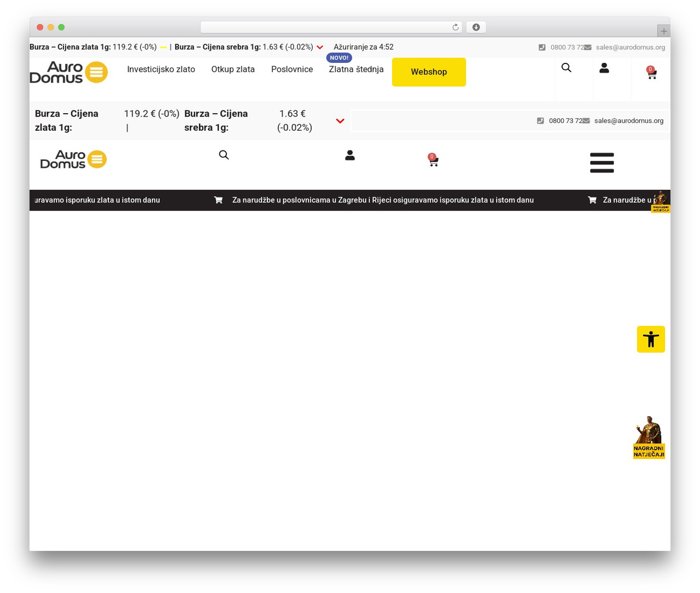700x593 pixels.
Task: Click the marquee text about Zagrebu i Rijeci delivery
Action: (383, 200)
